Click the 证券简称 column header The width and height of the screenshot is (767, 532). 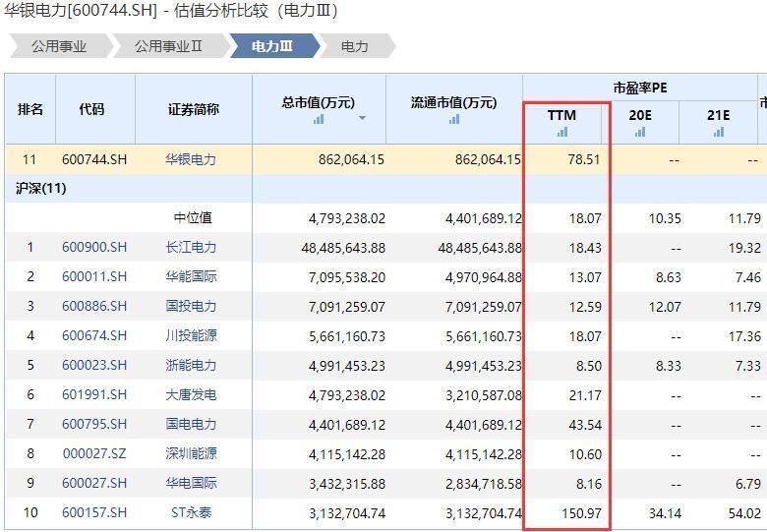(193, 109)
